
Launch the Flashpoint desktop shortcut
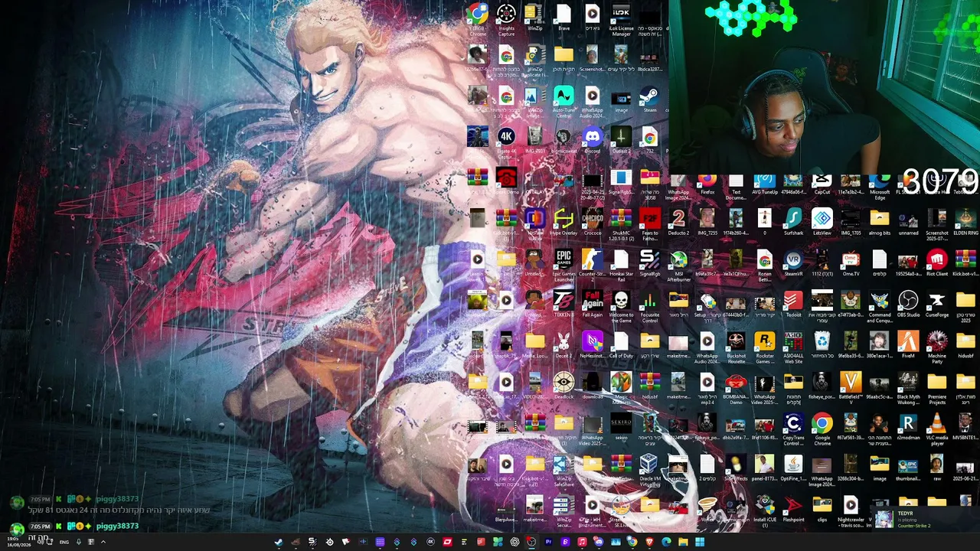[x=793, y=509]
